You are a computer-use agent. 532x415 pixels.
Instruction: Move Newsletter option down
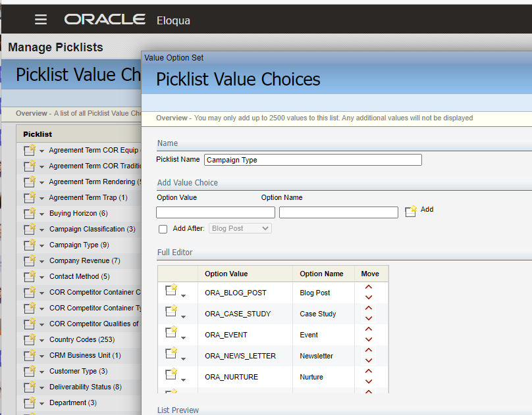[369, 360]
